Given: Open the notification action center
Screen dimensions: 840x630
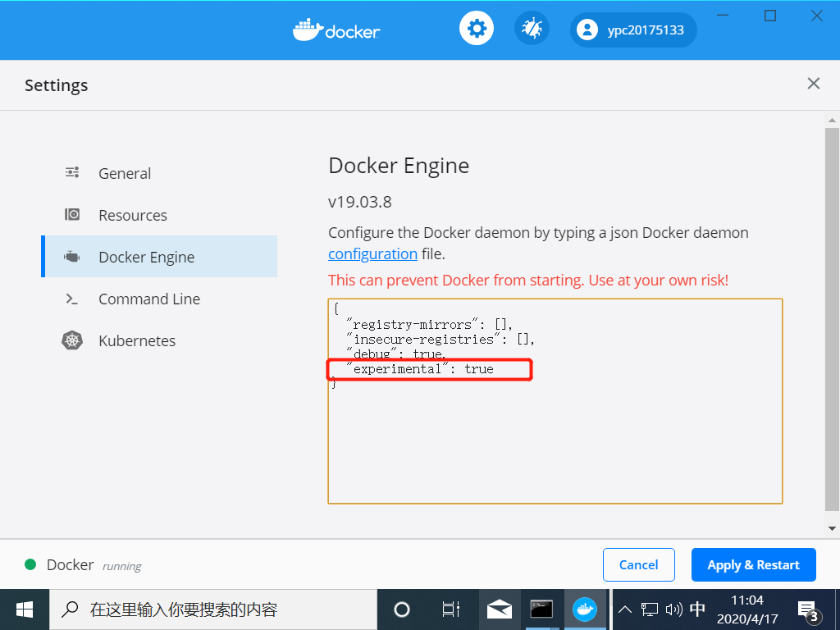Looking at the screenshot, I should [809, 610].
